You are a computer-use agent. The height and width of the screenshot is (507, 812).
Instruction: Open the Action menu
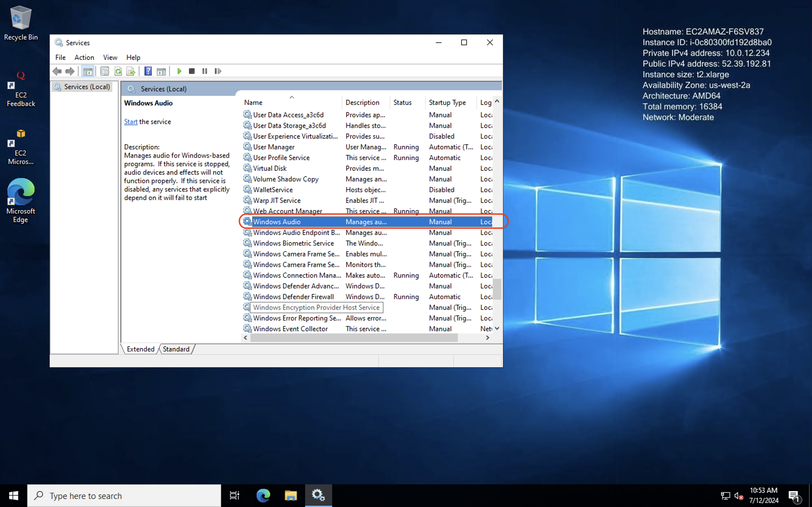pyautogui.click(x=84, y=57)
